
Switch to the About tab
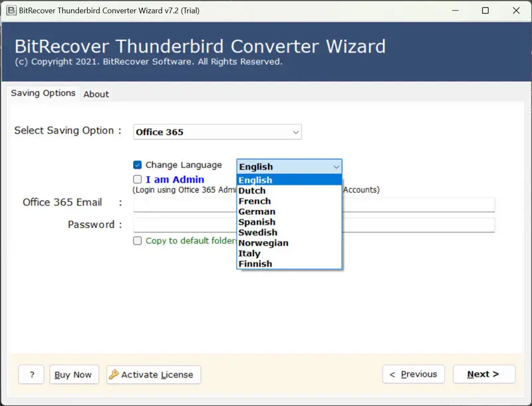96,94
